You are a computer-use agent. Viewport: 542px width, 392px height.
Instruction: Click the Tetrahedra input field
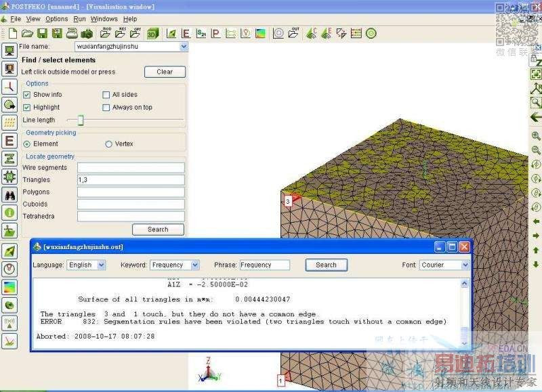(131, 216)
